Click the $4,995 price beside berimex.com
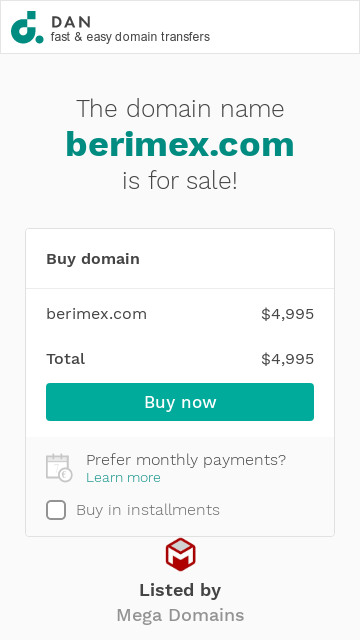The height and width of the screenshot is (640, 360). (x=287, y=314)
